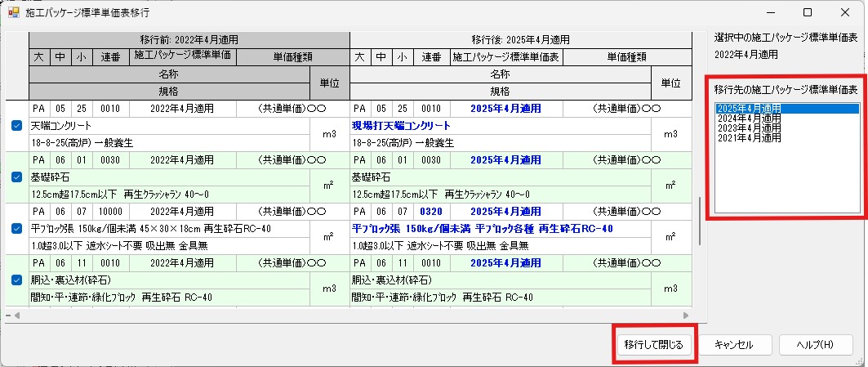This screenshot has width=868, height=367.
Task: Choose 2024年4月適用 as the migration target
Action: [x=748, y=118]
